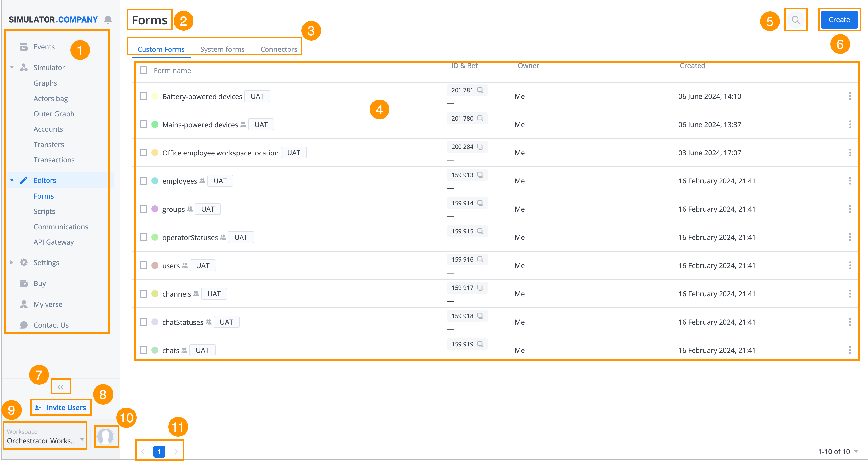Viewport: 868px width, 461px height.
Task: Open kebab menu for Battery-powered devices
Action: click(850, 96)
